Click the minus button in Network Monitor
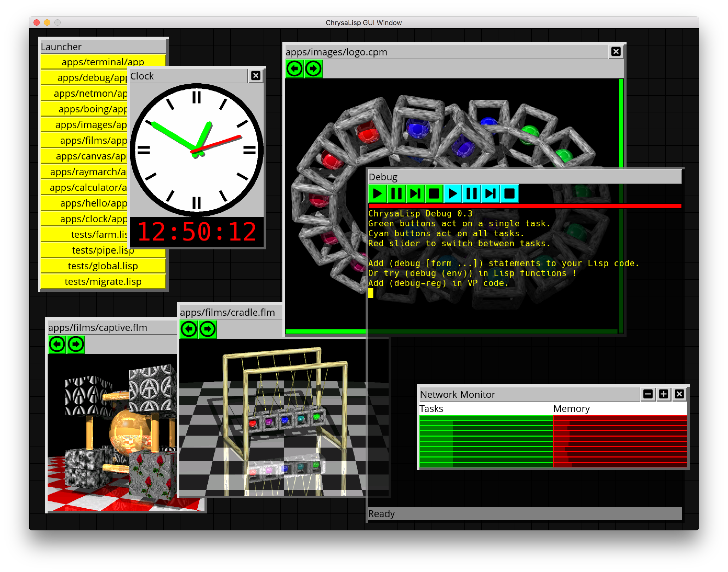The image size is (728, 572). pos(648,394)
